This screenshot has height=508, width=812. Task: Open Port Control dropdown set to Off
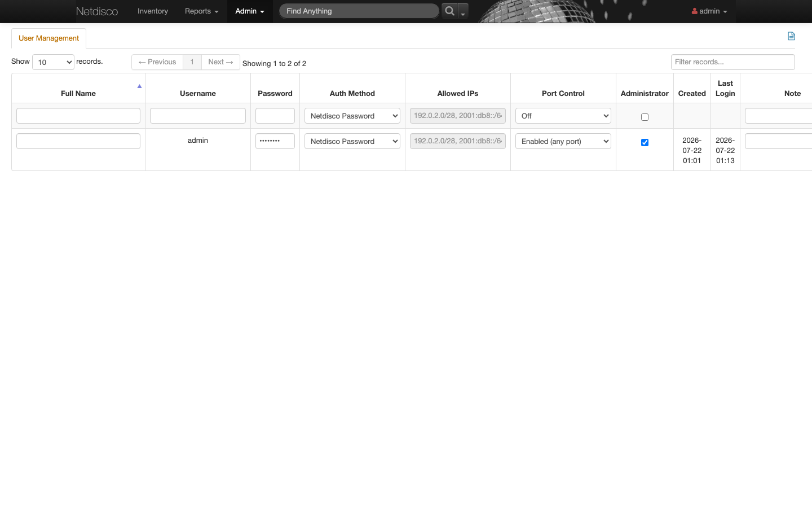pos(563,116)
